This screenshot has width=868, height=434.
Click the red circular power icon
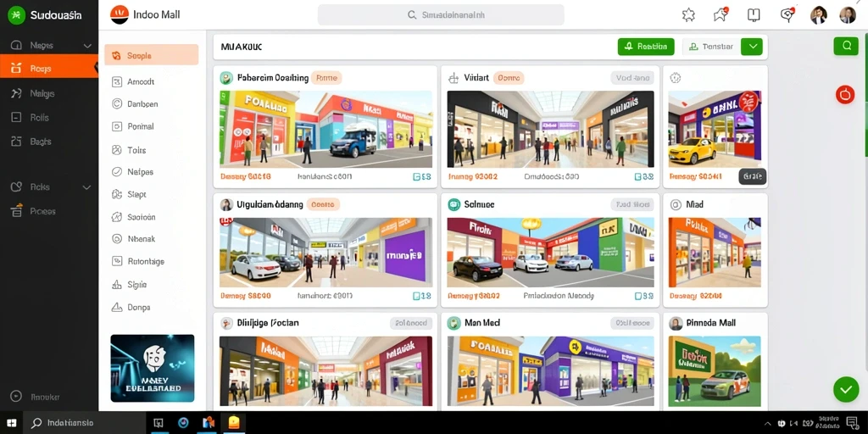click(845, 95)
